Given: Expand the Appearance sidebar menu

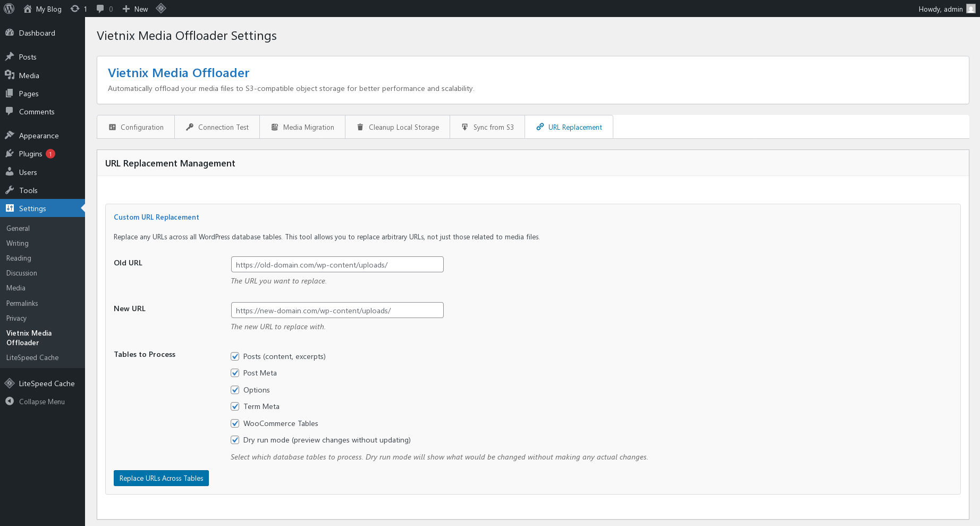Looking at the screenshot, I should pyautogui.click(x=38, y=135).
